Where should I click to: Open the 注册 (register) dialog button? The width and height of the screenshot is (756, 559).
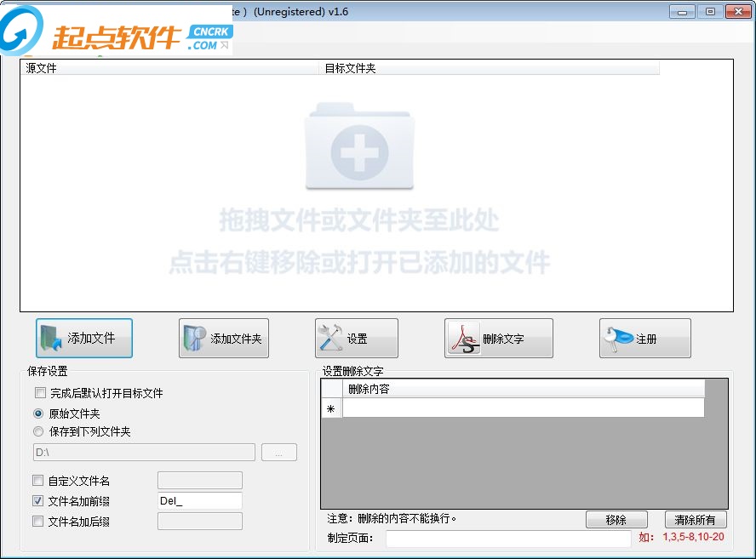point(645,339)
